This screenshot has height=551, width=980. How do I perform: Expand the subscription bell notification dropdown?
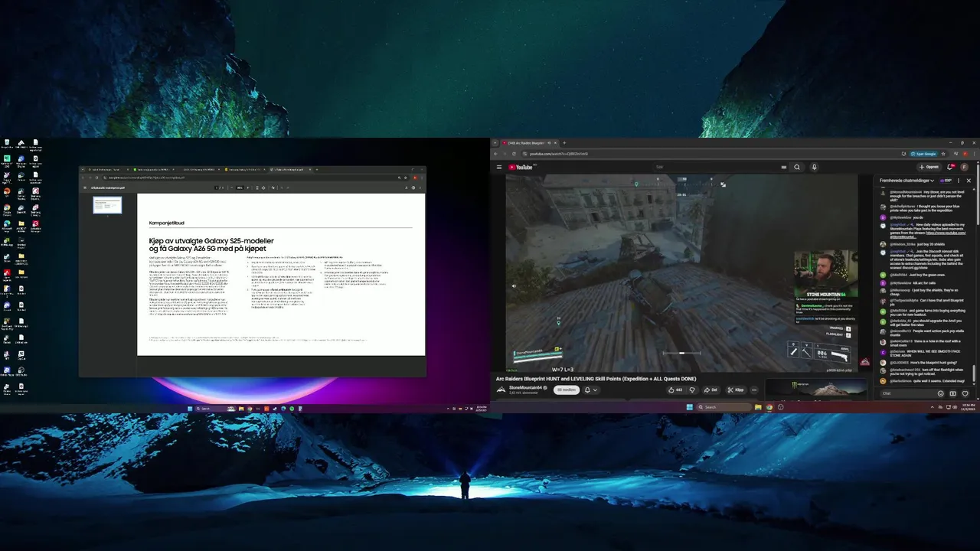[590, 390]
